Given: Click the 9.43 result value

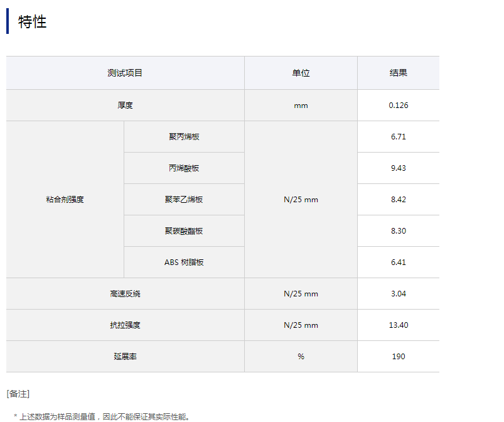Looking at the screenshot, I should point(398,168).
